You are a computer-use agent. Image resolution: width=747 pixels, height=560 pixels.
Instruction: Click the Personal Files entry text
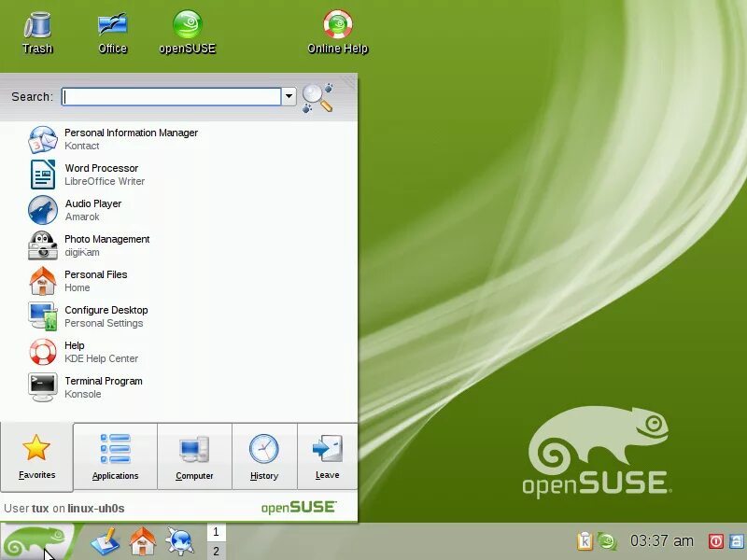click(x=96, y=274)
